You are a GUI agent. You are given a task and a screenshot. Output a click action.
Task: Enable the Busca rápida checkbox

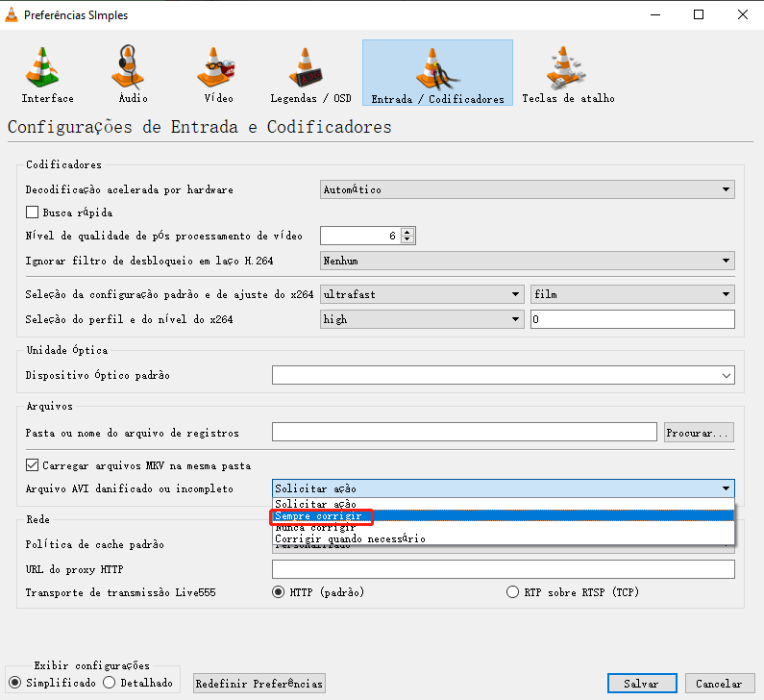[32, 212]
